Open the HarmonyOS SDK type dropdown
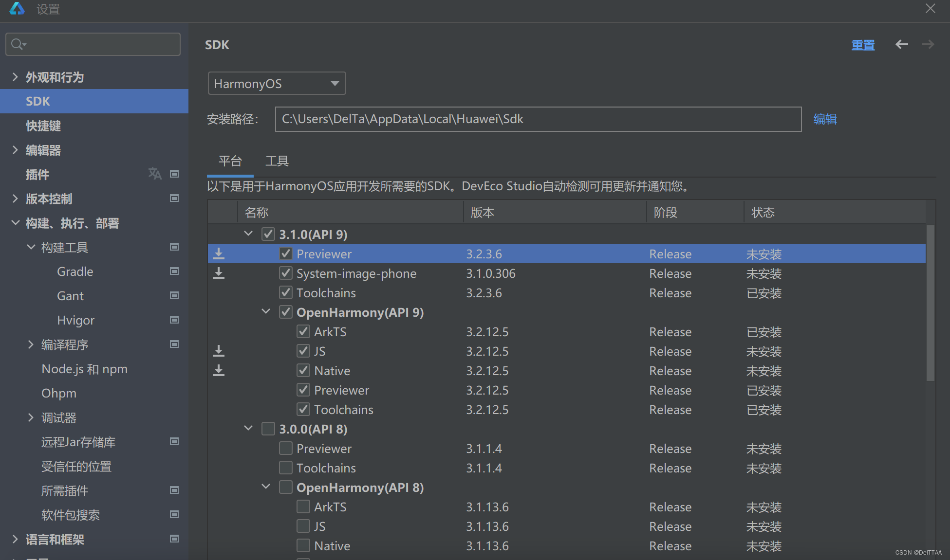This screenshot has height=560, width=950. tap(277, 84)
